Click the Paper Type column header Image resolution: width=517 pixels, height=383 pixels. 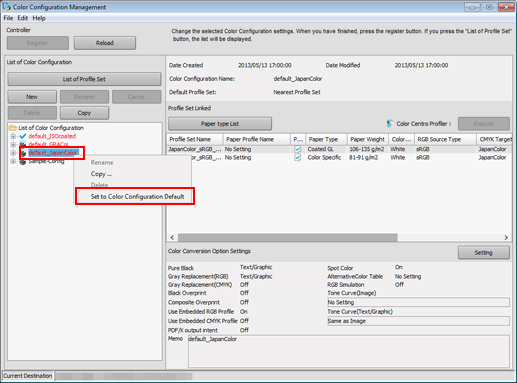coord(326,139)
